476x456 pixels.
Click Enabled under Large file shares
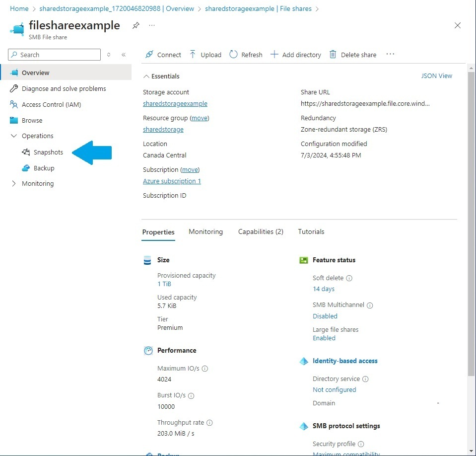[324, 338]
